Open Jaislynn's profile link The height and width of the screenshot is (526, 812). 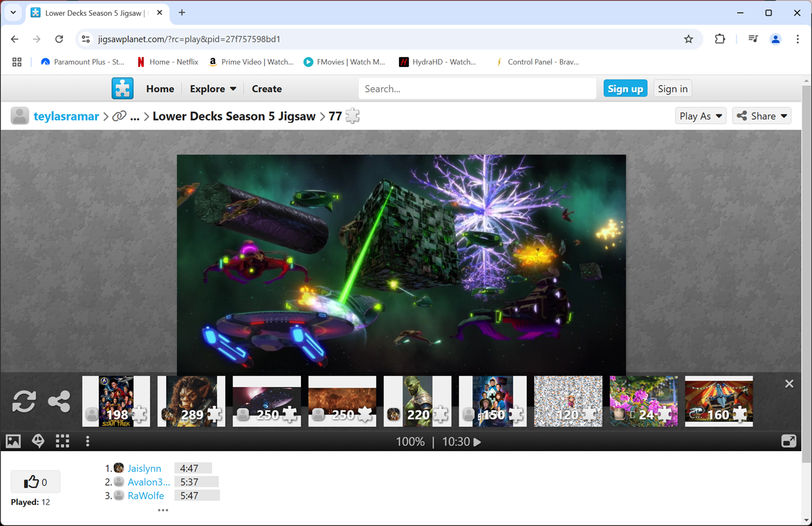[144, 468]
